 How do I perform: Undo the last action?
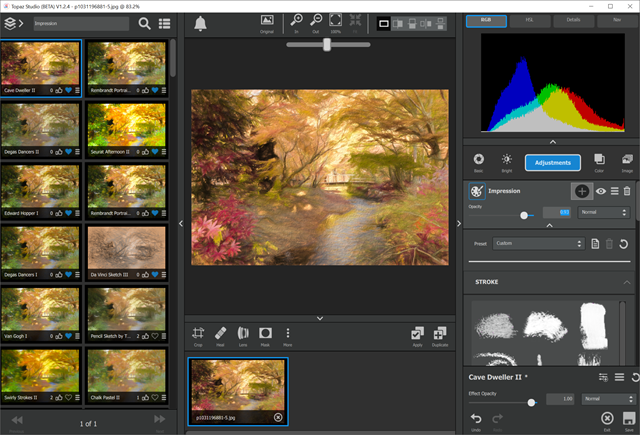click(476, 421)
